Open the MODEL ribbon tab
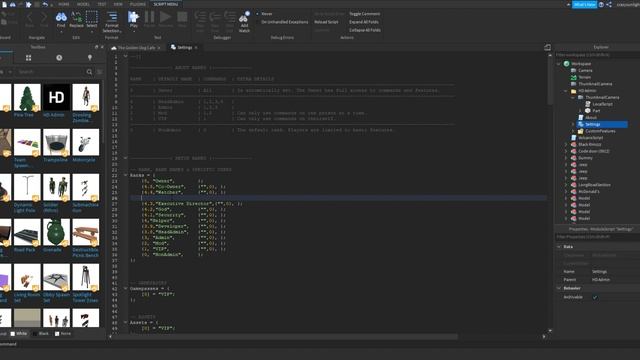The height and width of the screenshot is (360, 640). pyautogui.click(x=83, y=4)
